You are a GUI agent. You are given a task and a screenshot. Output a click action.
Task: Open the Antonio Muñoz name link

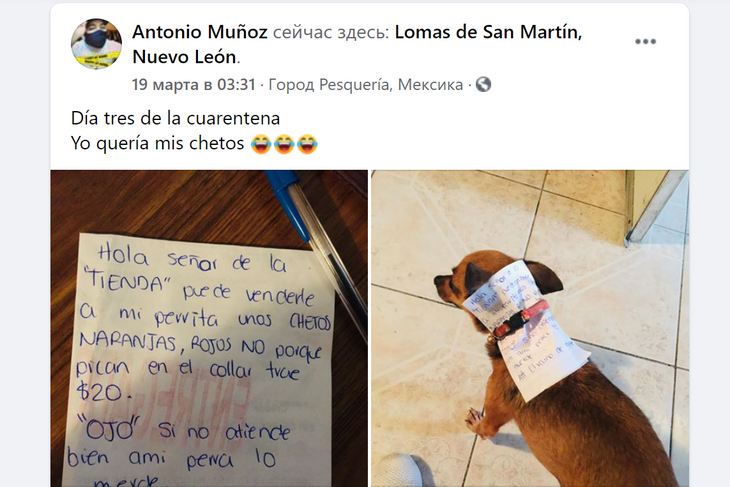pyautogui.click(x=200, y=32)
